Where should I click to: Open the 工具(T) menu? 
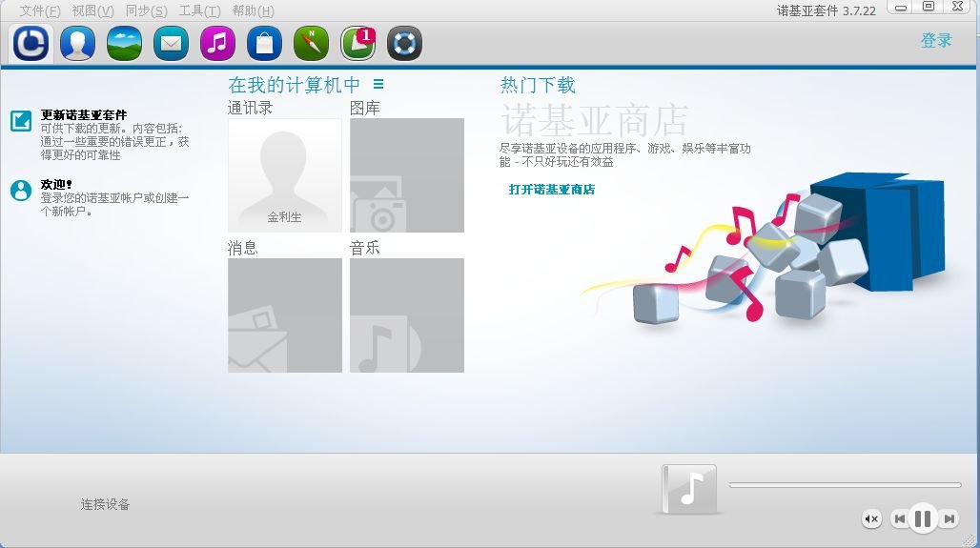(199, 11)
